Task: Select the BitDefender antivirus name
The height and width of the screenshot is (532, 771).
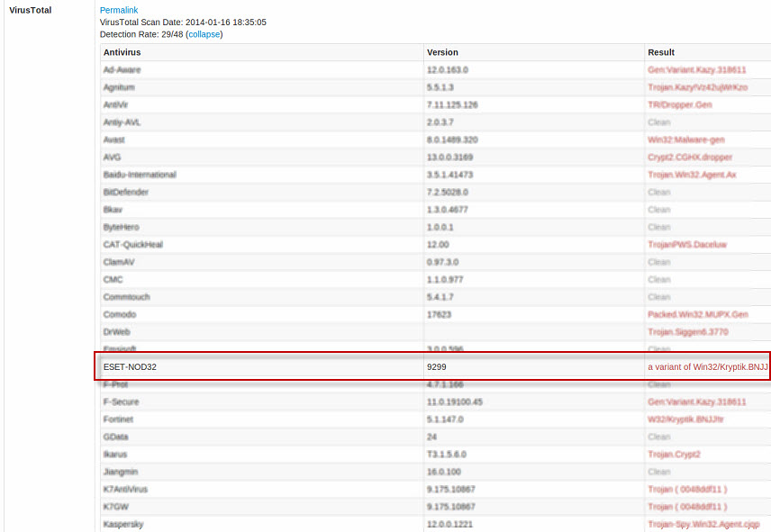Action: [126, 192]
